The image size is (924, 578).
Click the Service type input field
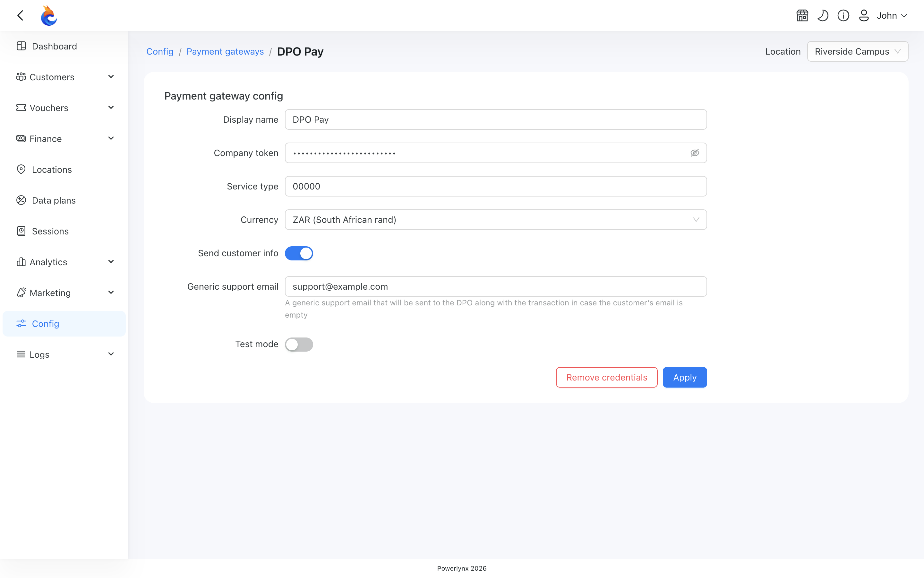click(x=496, y=186)
